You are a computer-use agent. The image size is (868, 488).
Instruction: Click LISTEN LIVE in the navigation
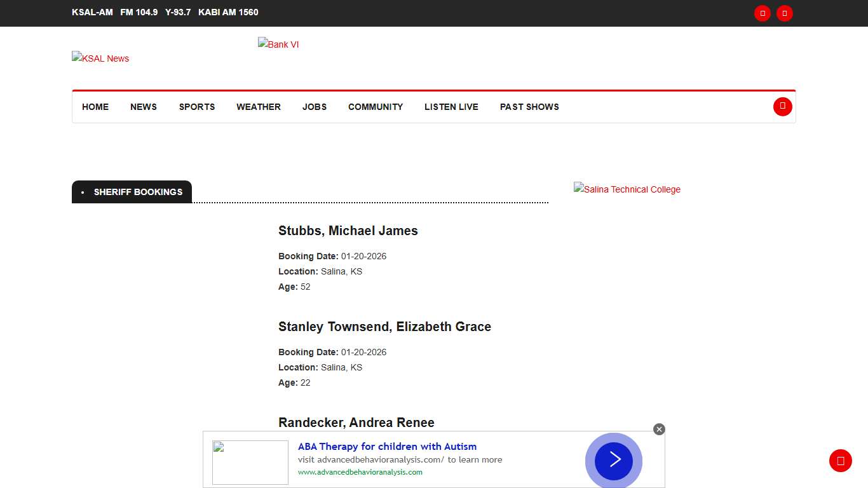coord(451,107)
